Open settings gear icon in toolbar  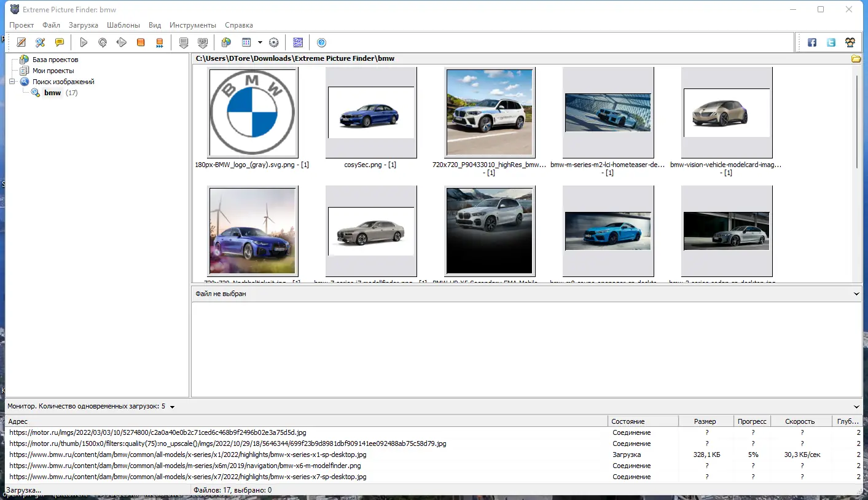pyautogui.click(x=274, y=42)
